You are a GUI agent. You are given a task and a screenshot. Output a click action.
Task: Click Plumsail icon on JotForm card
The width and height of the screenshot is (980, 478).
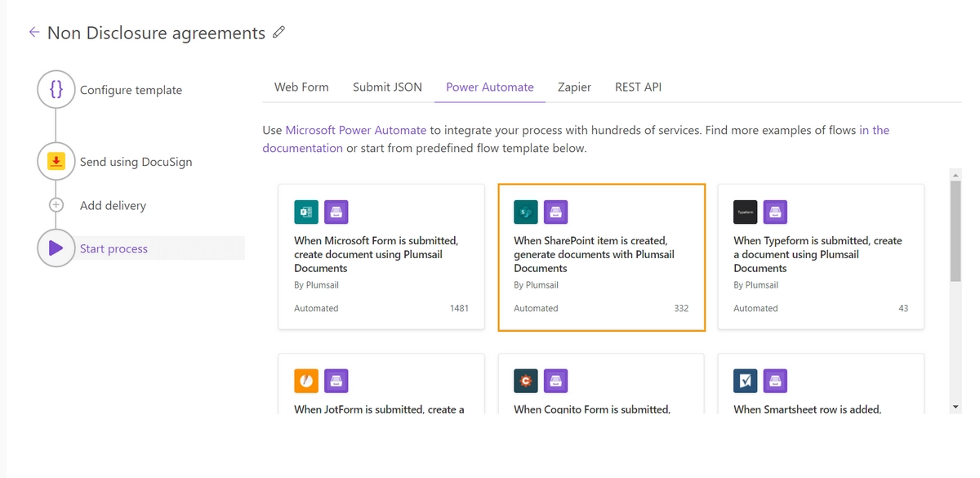click(x=336, y=381)
